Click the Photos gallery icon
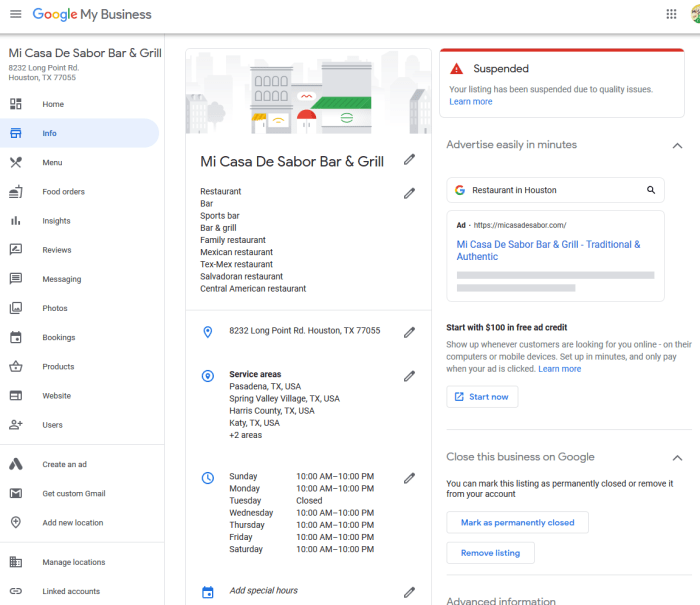 pyautogui.click(x=16, y=308)
